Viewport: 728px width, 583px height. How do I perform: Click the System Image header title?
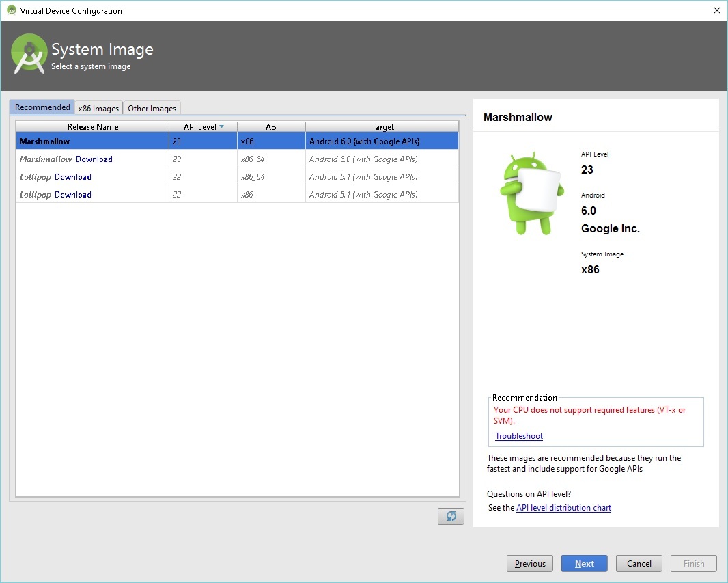point(102,49)
